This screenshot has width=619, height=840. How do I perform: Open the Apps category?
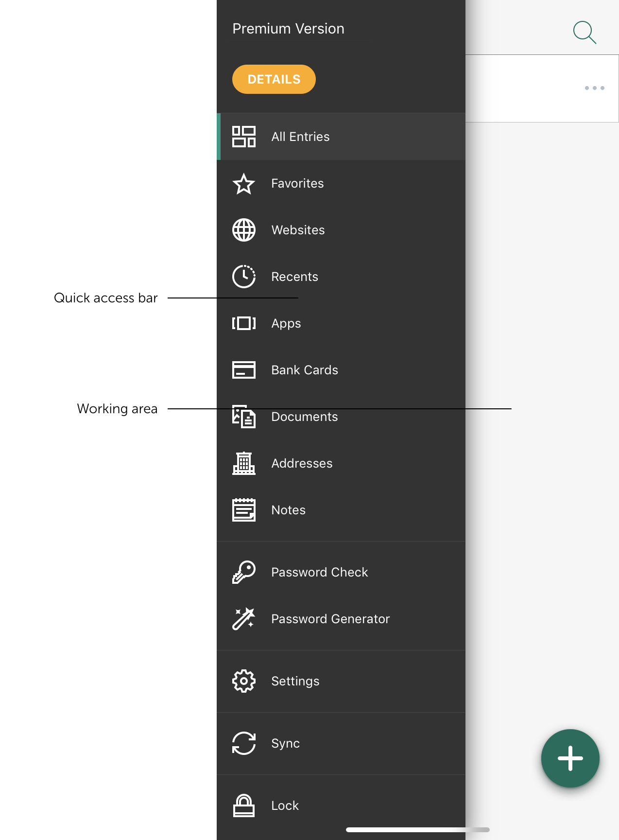(x=286, y=324)
